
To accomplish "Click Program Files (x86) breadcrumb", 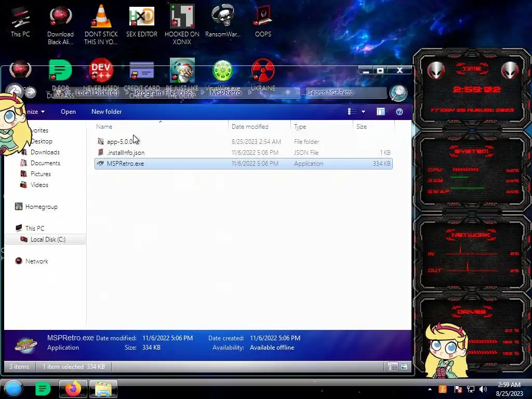I will 164,92.
